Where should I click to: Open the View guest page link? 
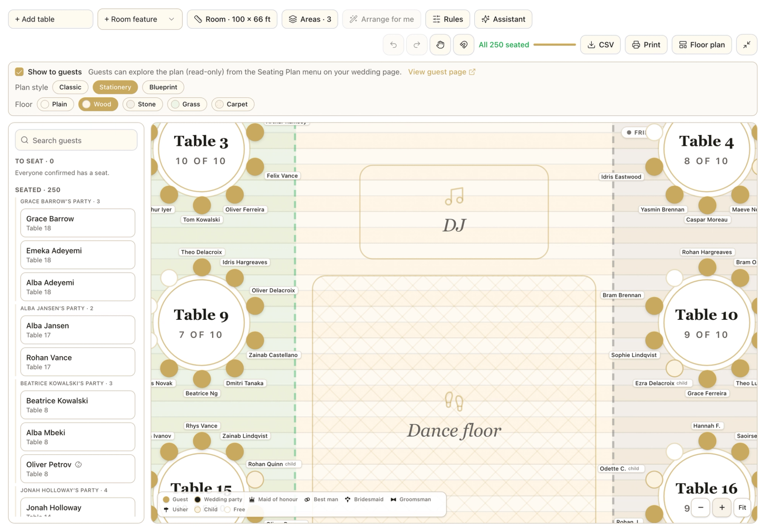pos(441,72)
